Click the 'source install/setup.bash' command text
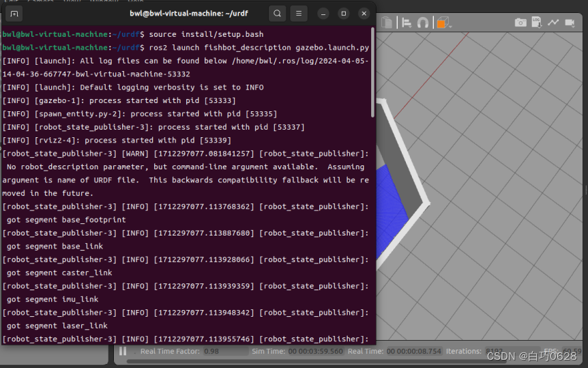The height and width of the screenshot is (368, 588). pyautogui.click(x=206, y=34)
